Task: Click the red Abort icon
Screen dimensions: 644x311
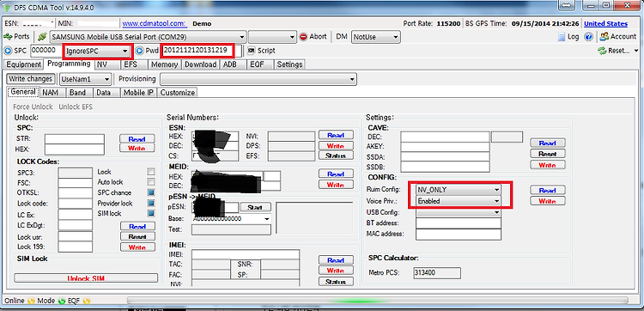Action: click(x=303, y=37)
